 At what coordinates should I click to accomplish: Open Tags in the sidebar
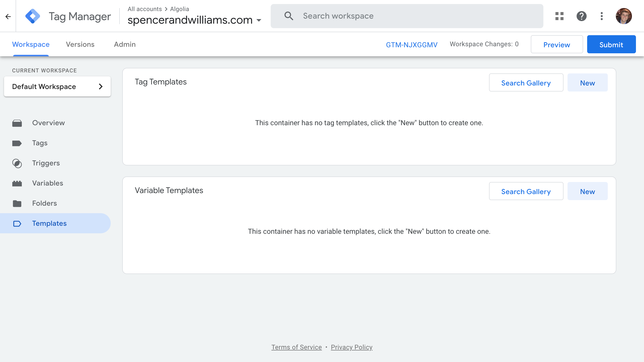(x=55, y=143)
